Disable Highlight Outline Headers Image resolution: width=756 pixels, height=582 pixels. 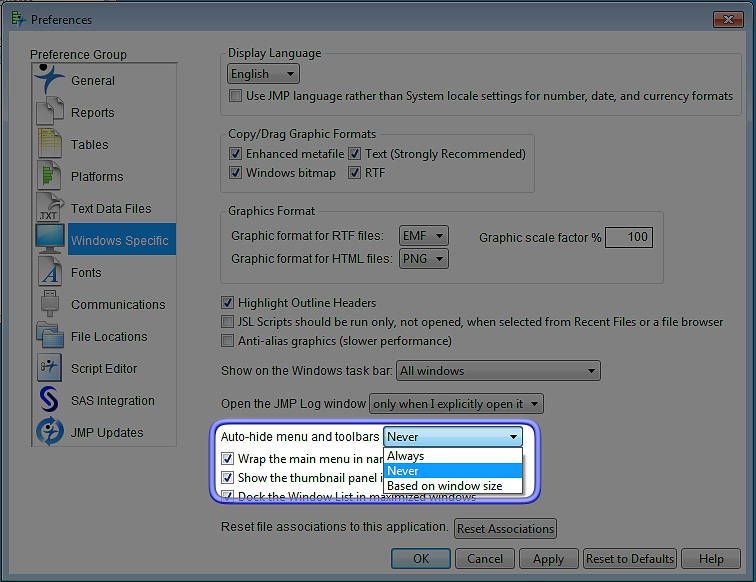227,302
